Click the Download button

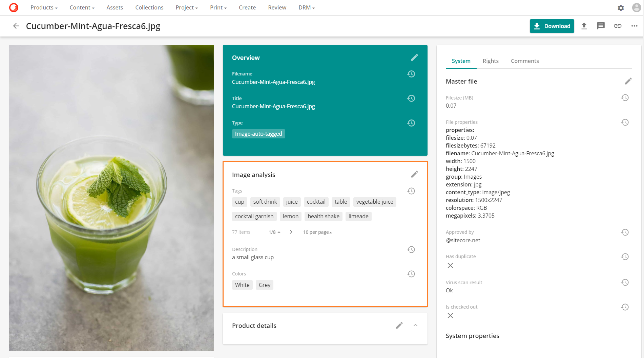(552, 26)
